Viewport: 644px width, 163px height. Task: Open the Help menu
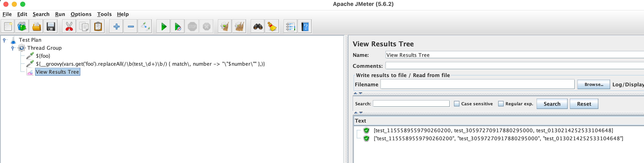[x=123, y=14]
